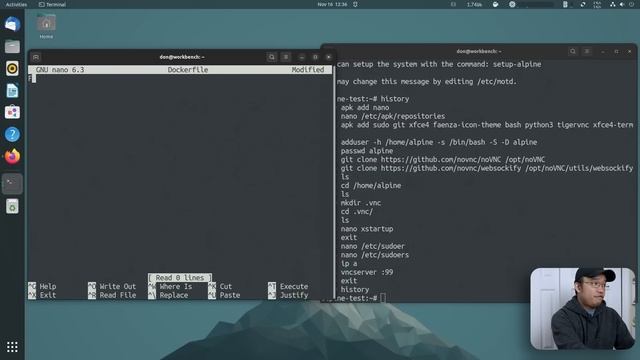640x360 pixels.
Task: Open the date and time calendar panel
Action: 332,4
